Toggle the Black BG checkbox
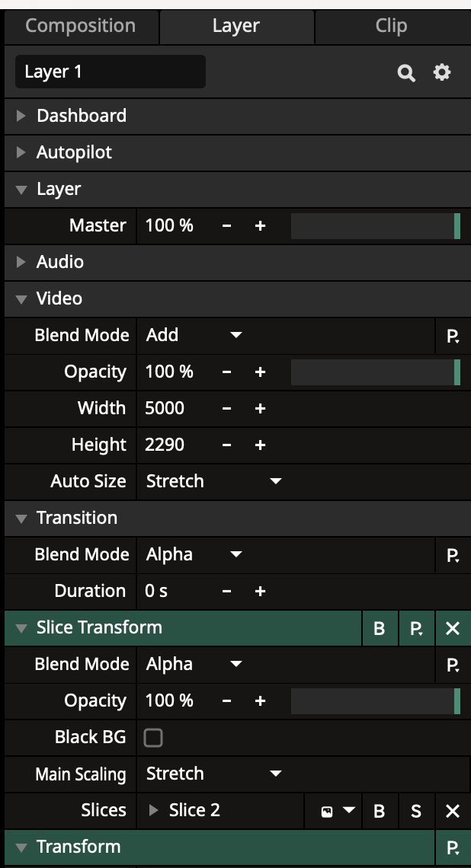The image size is (471, 868). coord(153,737)
